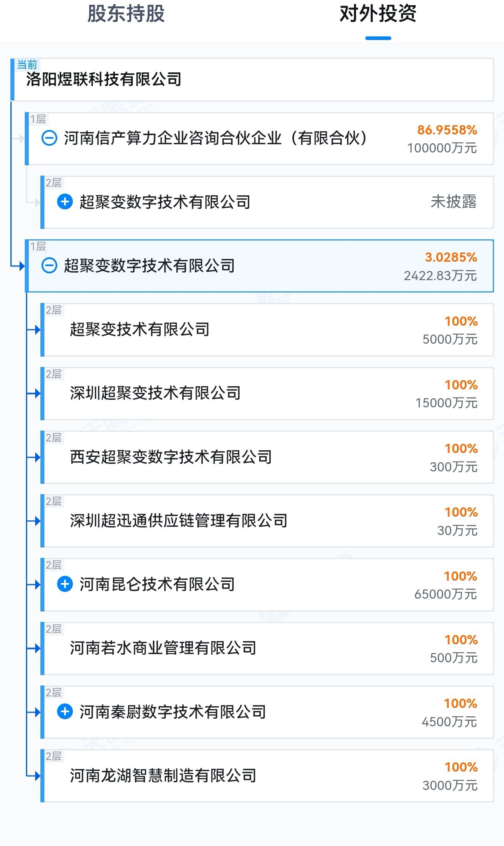Expand the 河南昆仑技术有限公司 node
504x846 pixels.
point(65,584)
